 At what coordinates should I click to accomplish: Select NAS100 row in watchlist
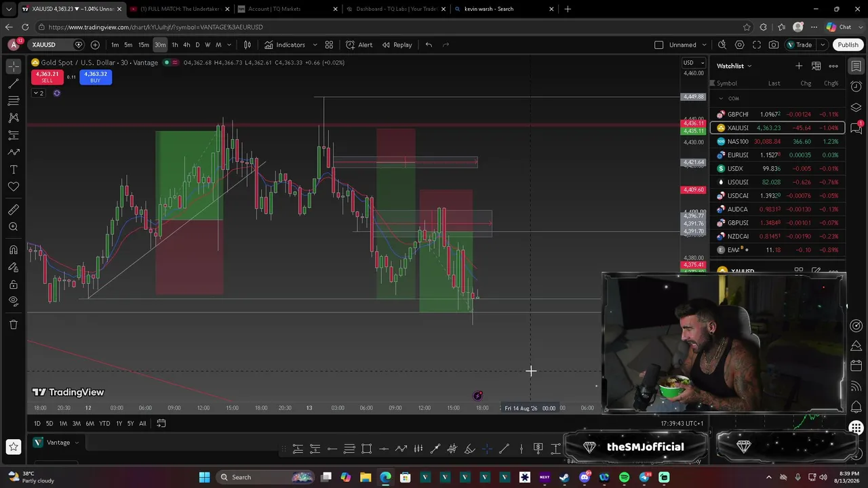click(x=778, y=142)
